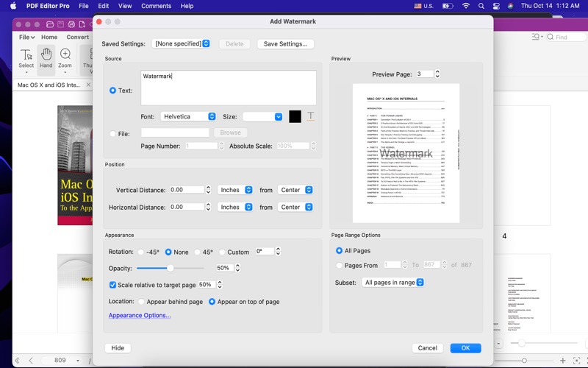Open the Apple menu
The height and width of the screenshot is (368, 588).
click(x=13, y=6)
